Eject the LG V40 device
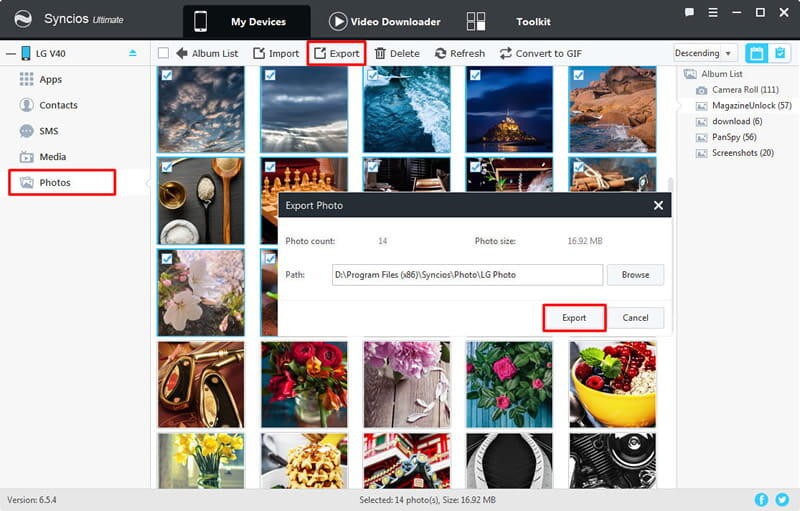Image resolution: width=800 pixels, height=511 pixels. (133, 53)
